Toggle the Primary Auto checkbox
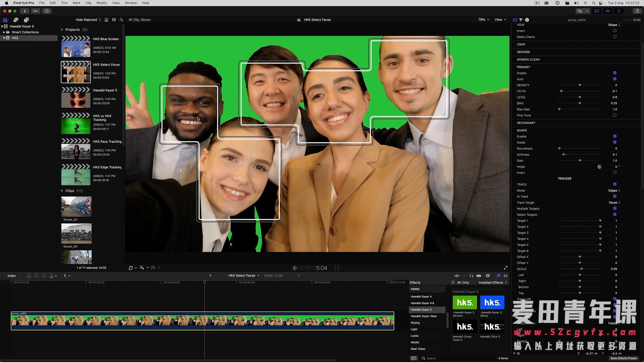Viewport: 644px width, 362px height. (615, 79)
